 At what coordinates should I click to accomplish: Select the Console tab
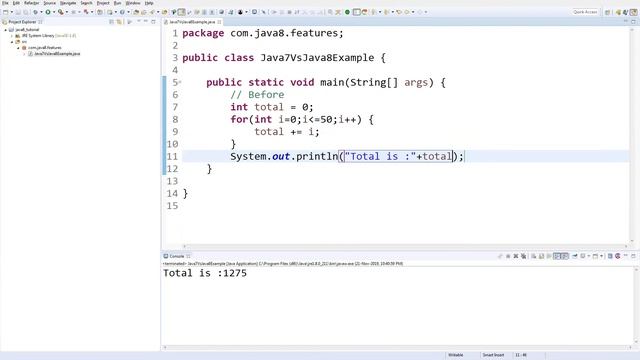(177, 256)
